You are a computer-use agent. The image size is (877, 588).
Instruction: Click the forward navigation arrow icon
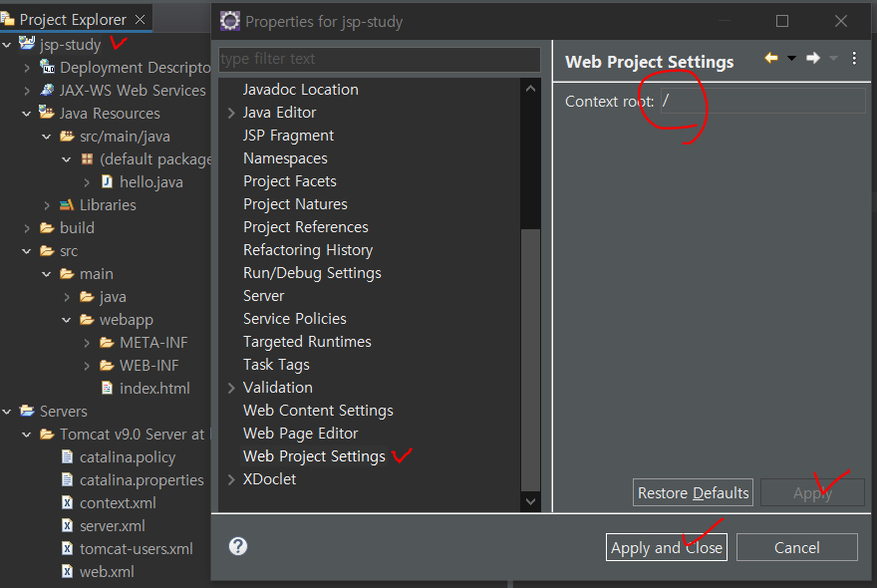tap(813, 59)
